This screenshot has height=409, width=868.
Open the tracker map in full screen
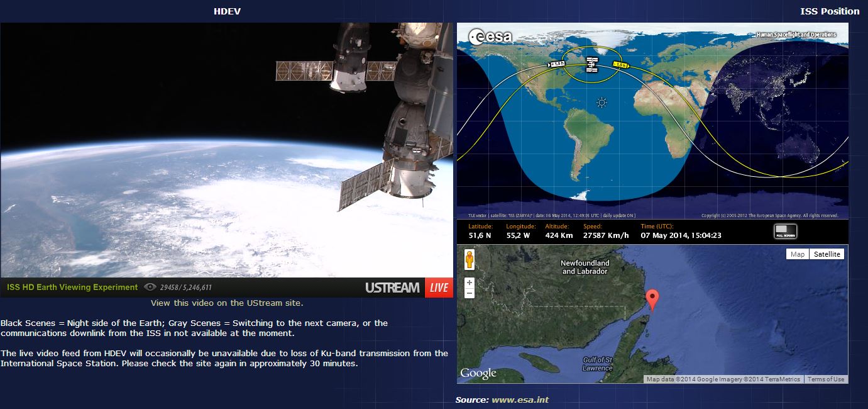pyautogui.click(x=786, y=231)
